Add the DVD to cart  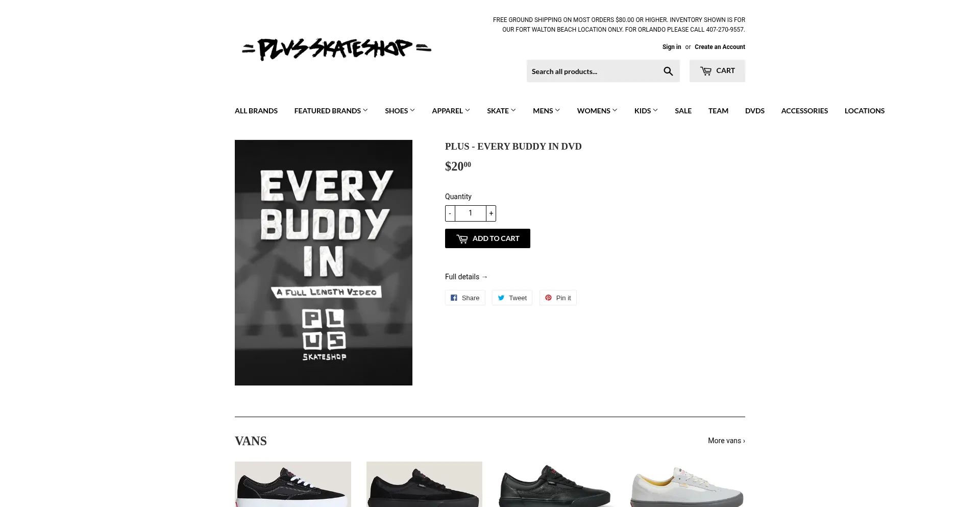click(487, 238)
